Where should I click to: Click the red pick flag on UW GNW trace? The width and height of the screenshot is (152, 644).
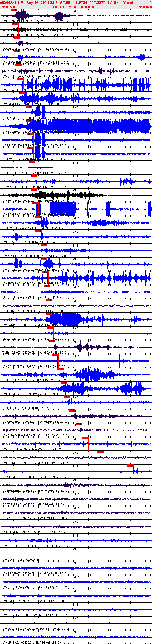[79, 424]
